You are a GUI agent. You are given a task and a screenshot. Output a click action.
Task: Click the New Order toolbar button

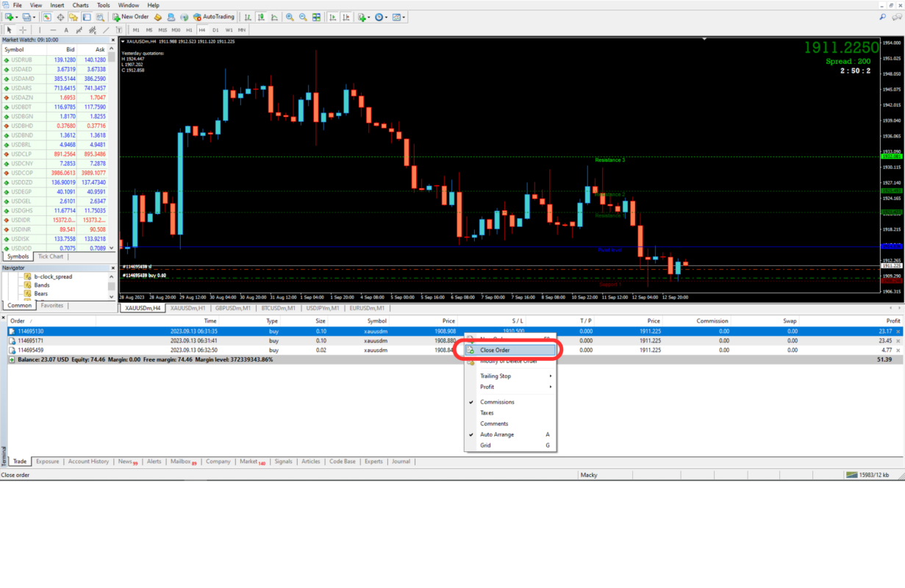(131, 16)
